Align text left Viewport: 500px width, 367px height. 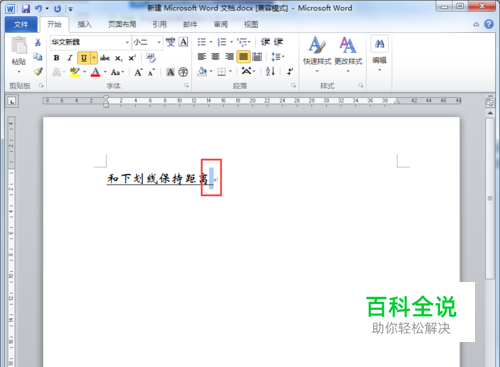click(202, 57)
